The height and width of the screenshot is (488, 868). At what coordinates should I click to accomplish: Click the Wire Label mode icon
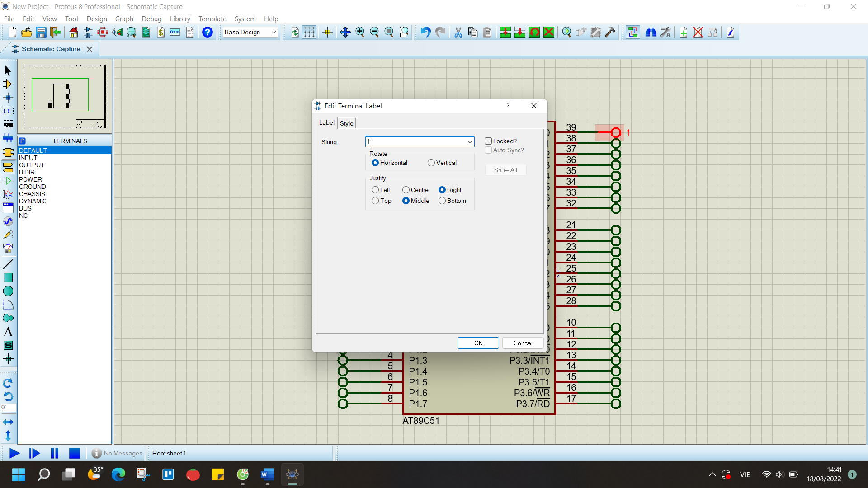[x=8, y=111]
